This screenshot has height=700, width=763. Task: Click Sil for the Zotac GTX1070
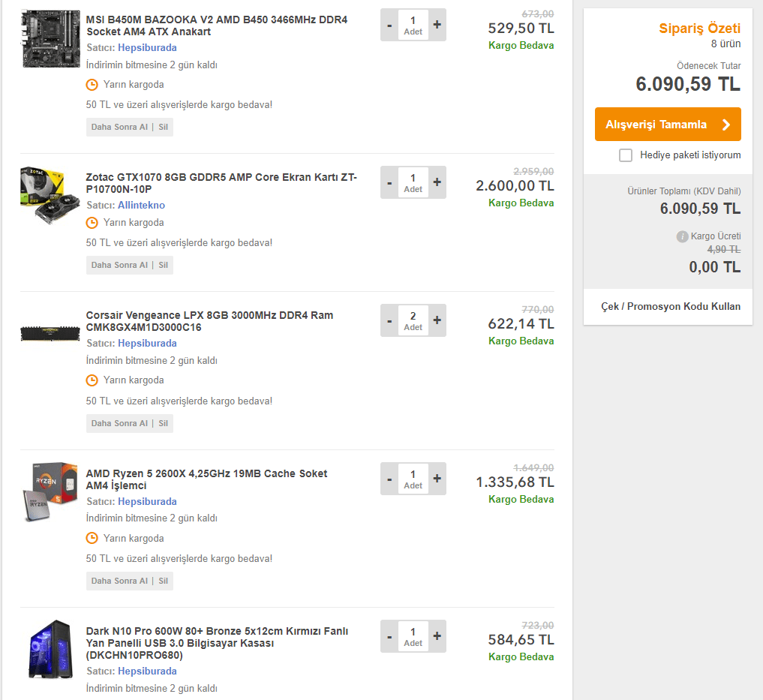pyautogui.click(x=163, y=265)
